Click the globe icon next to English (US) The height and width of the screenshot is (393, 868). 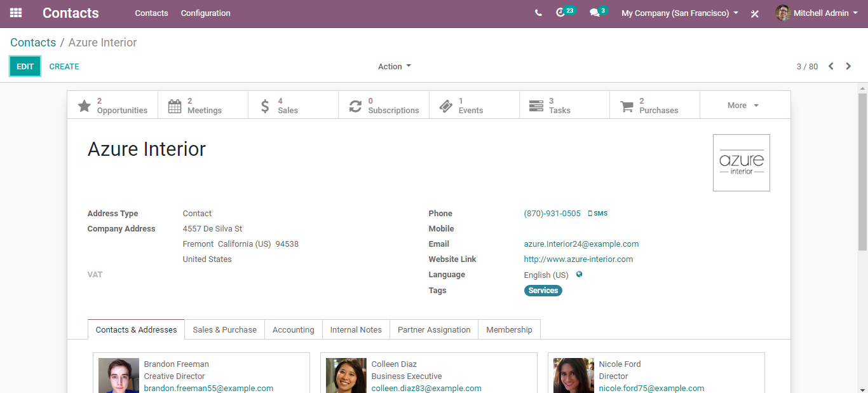pyautogui.click(x=579, y=275)
